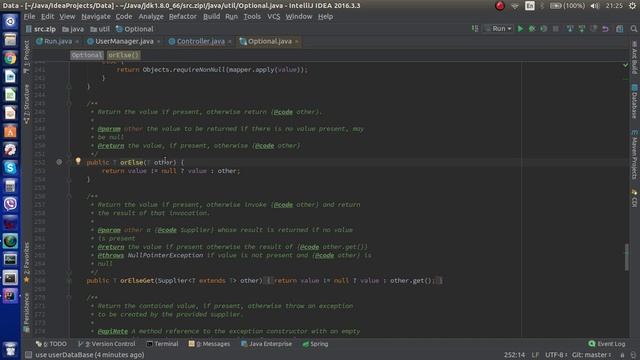Open Project Structure icon in toolbar
The height and width of the screenshot is (360, 640).
(x=620, y=29)
